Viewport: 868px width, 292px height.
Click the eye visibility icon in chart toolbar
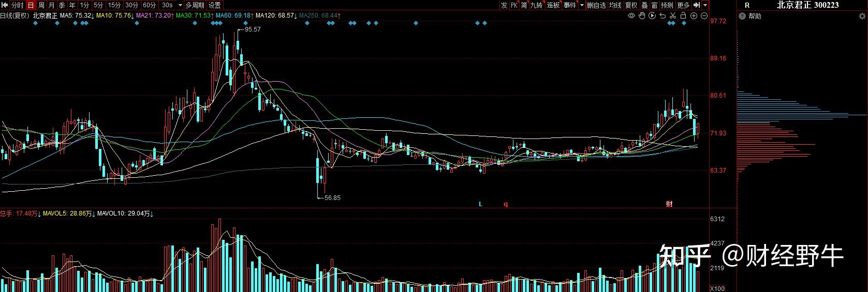(x=631, y=16)
